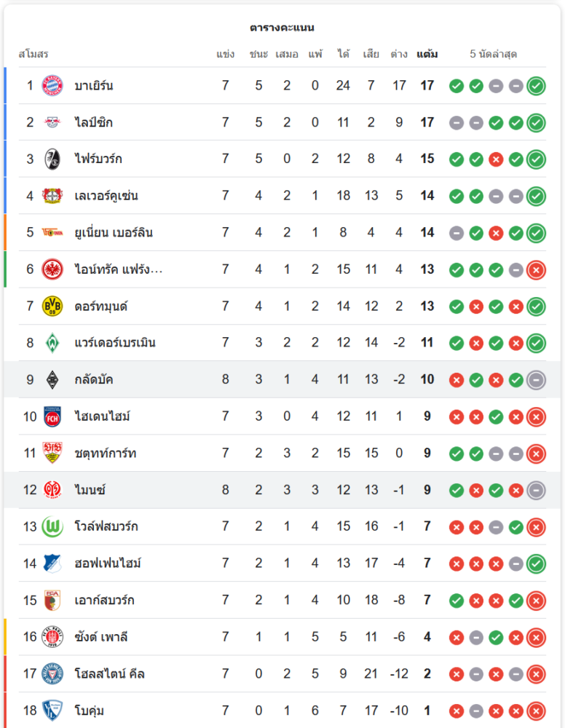
Task: Click the สโมสร club column header
Action: pyautogui.click(x=33, y=55)
